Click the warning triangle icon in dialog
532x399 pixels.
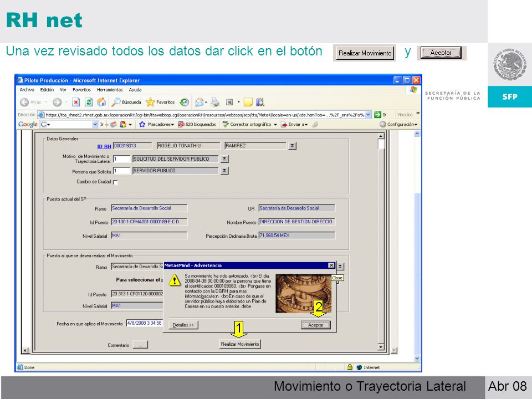[175, 280]
